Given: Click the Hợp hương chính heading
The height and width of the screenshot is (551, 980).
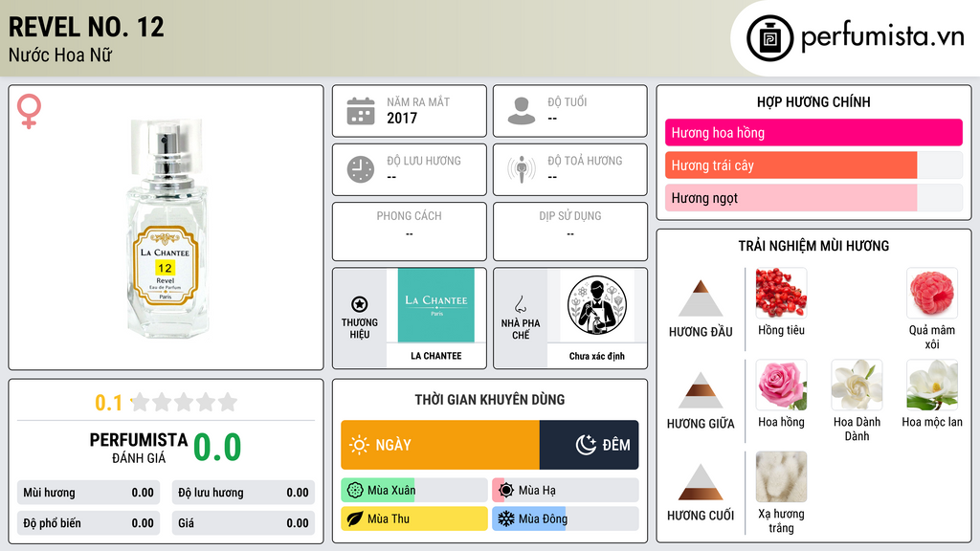Looking at the screenshot, I should tap(813, 101).
